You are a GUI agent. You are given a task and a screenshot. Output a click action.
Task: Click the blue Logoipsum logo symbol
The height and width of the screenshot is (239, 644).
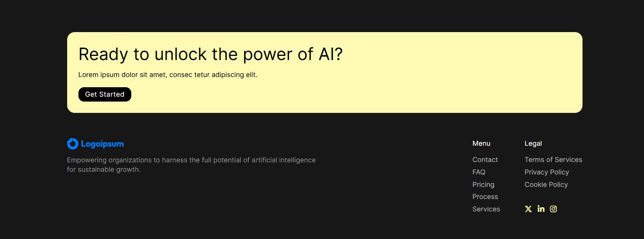pos(72,144)
